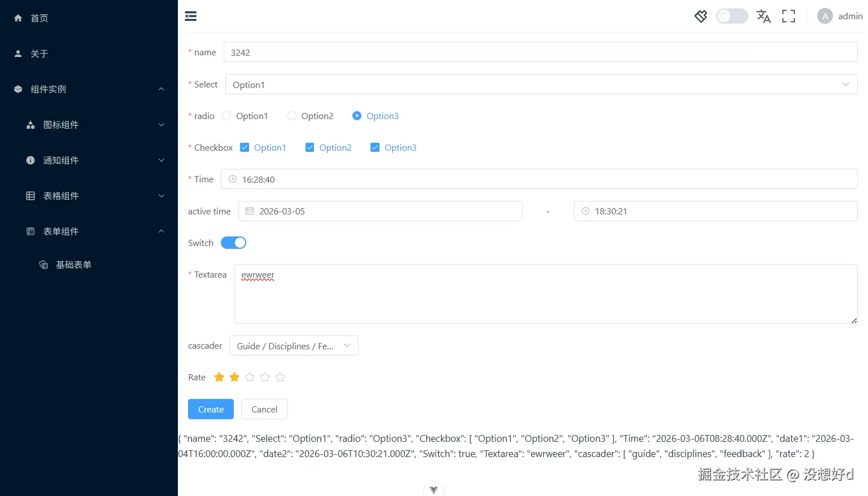The image size is (868, 496).
Task: Click the admin avatar circle
Action: tap(825, 16)
